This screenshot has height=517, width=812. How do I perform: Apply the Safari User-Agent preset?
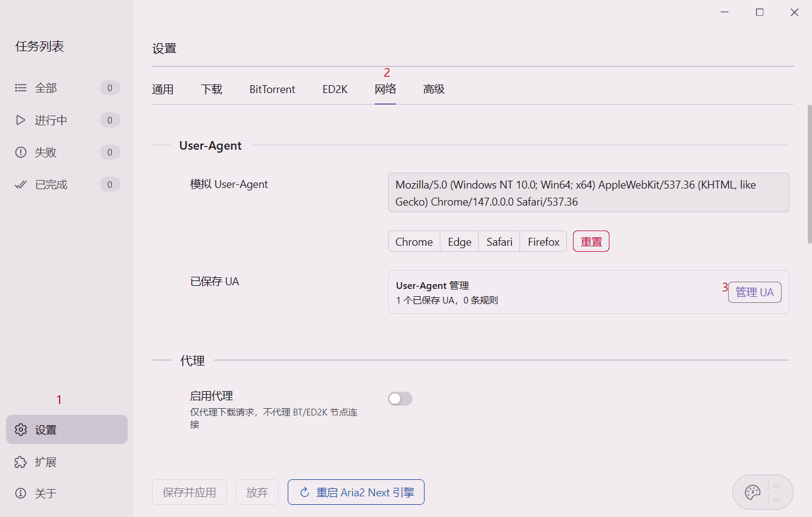499,241
